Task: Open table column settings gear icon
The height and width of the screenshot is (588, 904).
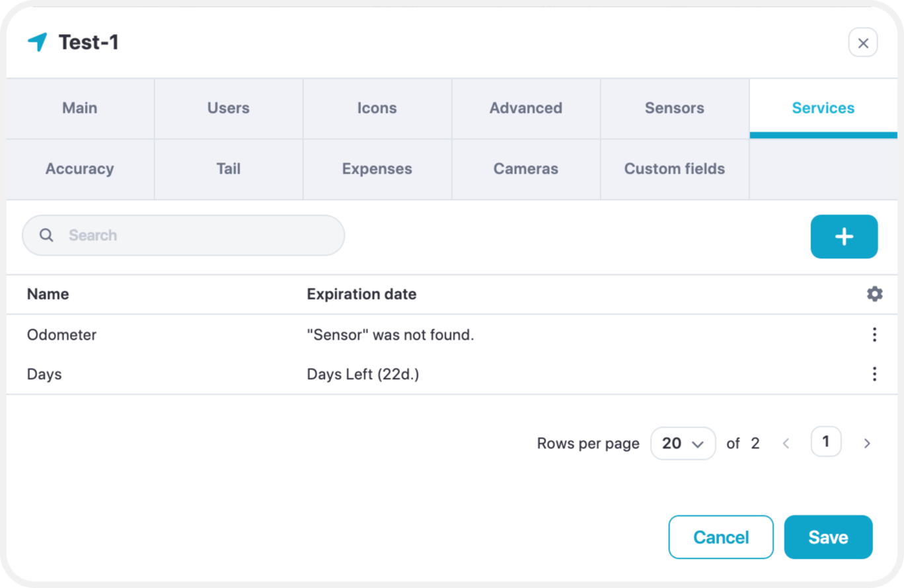Action: (x=874, y=294)
